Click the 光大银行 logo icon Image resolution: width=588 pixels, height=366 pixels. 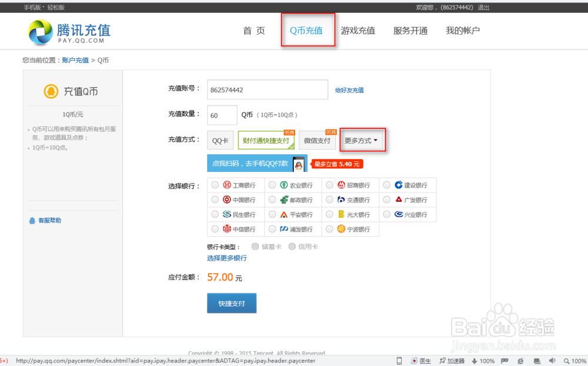coord(341,214)
